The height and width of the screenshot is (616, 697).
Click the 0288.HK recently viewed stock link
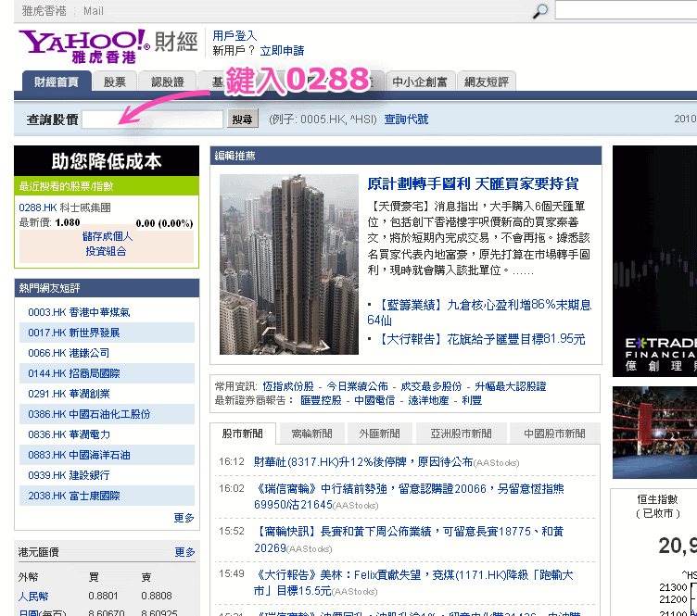pyautogui.click(x=38, y=208)
